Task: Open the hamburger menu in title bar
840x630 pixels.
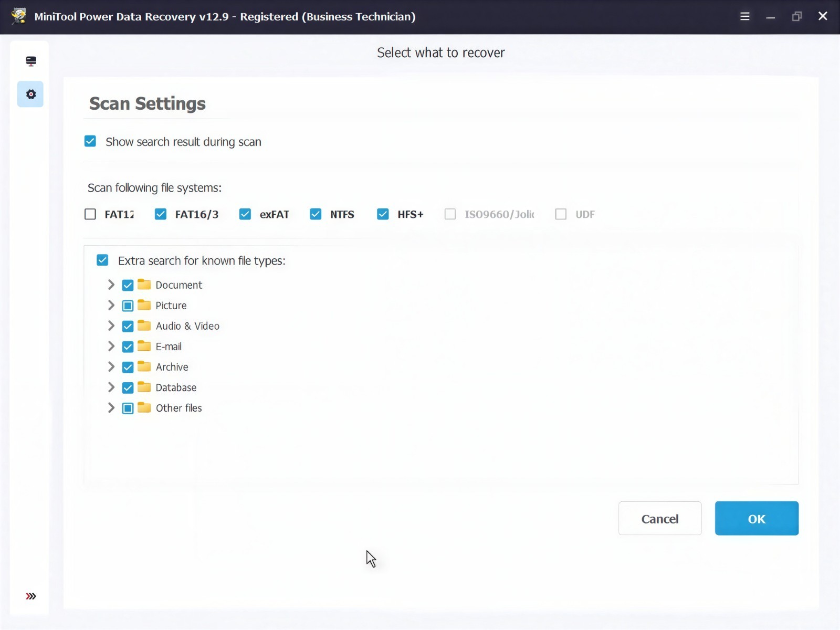Action: click(x=744, y=16)
